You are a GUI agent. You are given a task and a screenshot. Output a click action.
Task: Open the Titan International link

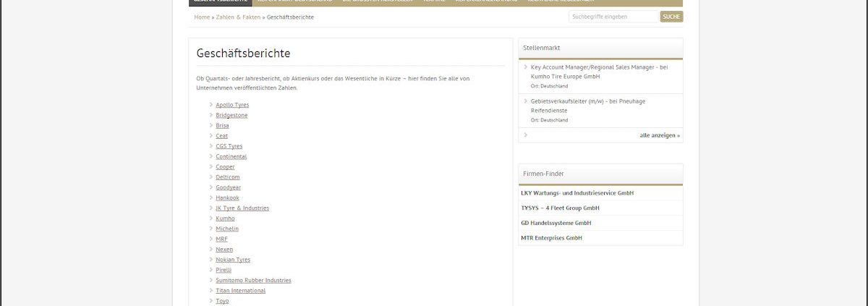click(240, 291)
